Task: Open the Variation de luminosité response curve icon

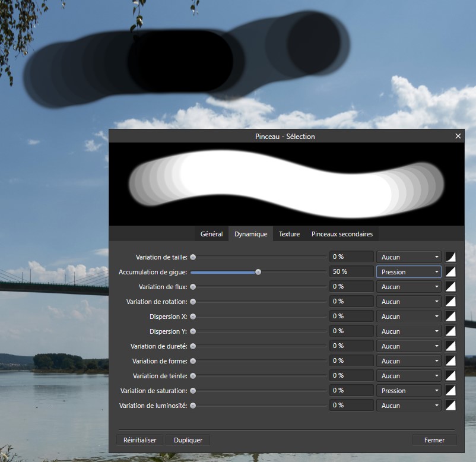Action: click(450, 406)
